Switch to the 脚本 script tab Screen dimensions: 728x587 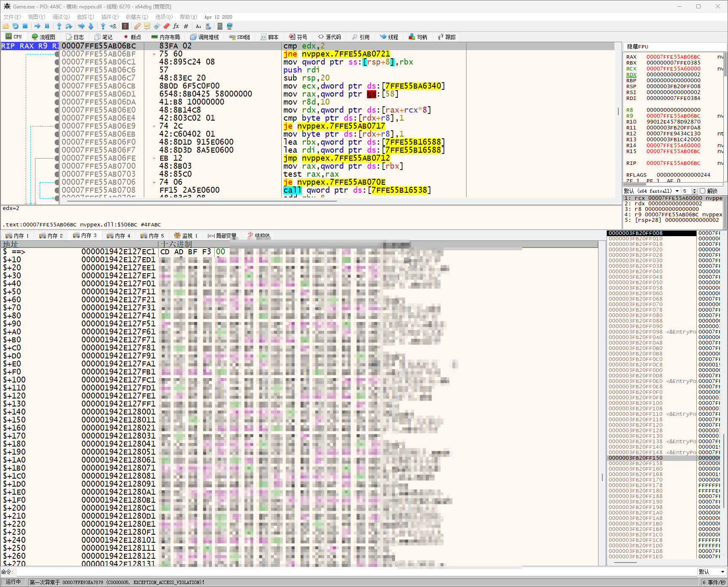[x=270, y=37]
